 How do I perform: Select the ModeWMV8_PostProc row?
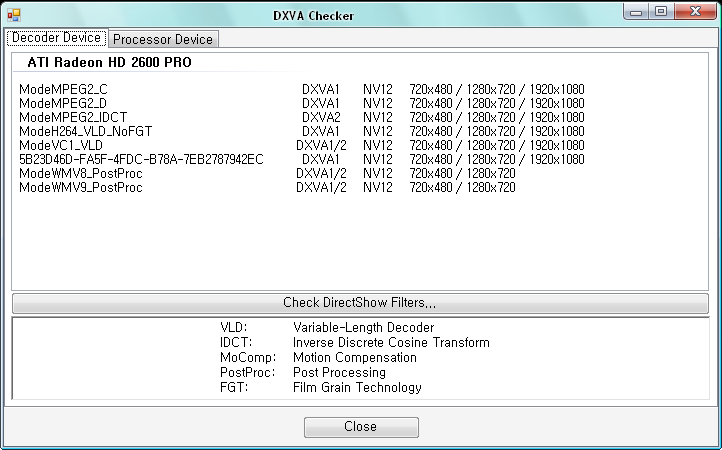click(267, 174)
